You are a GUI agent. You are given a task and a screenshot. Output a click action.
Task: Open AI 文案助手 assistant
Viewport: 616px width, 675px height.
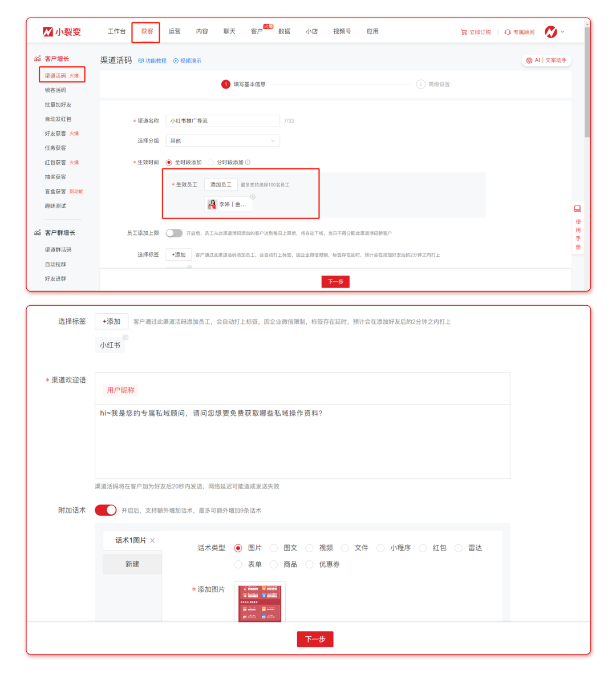(546, 60)
